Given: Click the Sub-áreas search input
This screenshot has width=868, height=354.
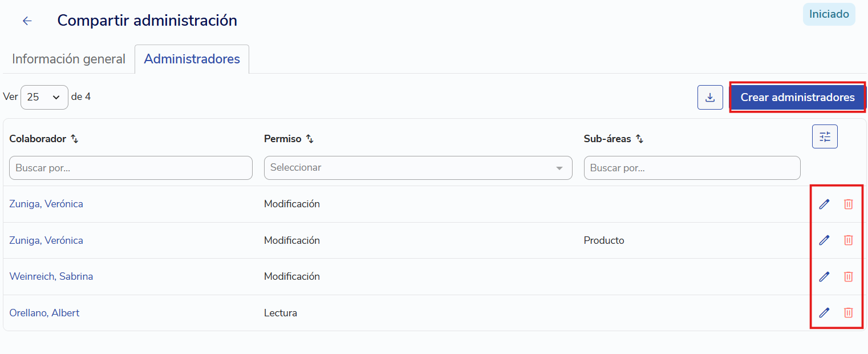Looking at the screenshot, I should point(692,168).
